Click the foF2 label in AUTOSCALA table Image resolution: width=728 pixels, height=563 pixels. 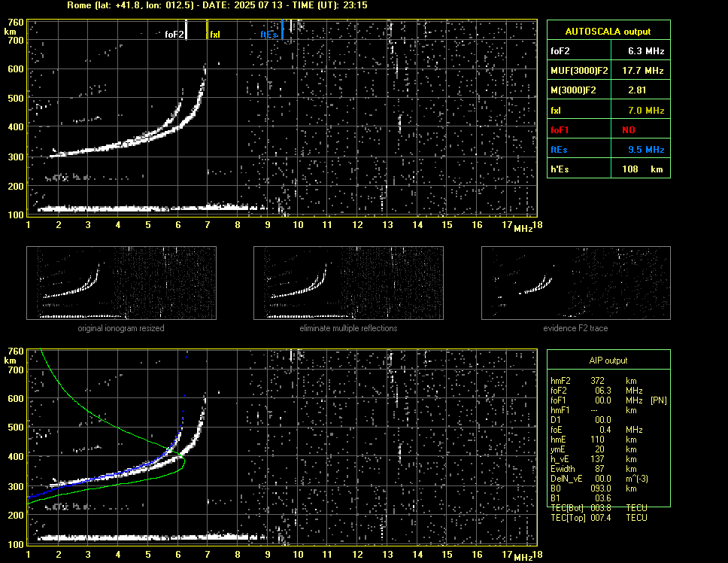pyautogui.click(x=560, y=51)
